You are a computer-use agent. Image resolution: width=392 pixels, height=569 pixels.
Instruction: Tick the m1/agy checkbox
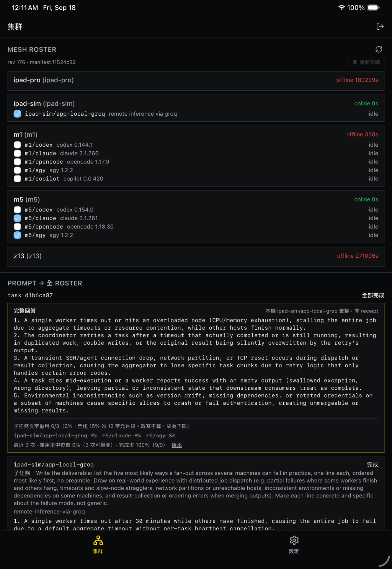pos(17,170)
